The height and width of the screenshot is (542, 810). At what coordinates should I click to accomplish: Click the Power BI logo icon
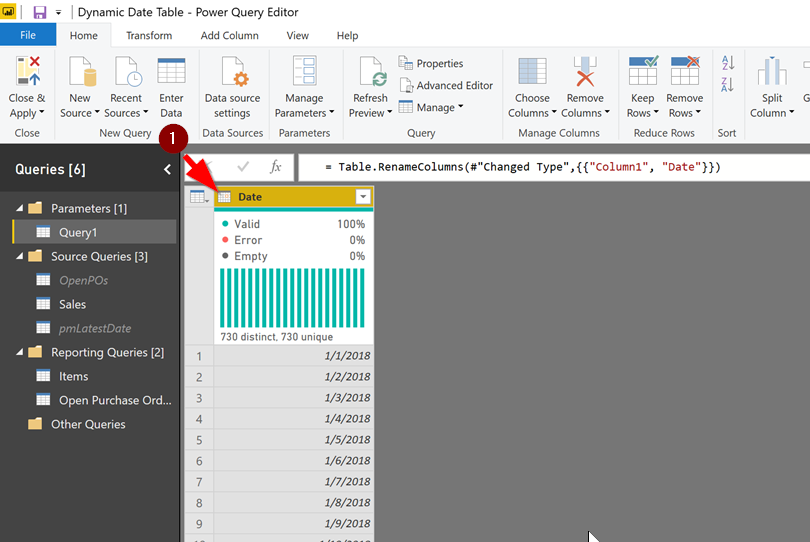[x=8, y=11]
